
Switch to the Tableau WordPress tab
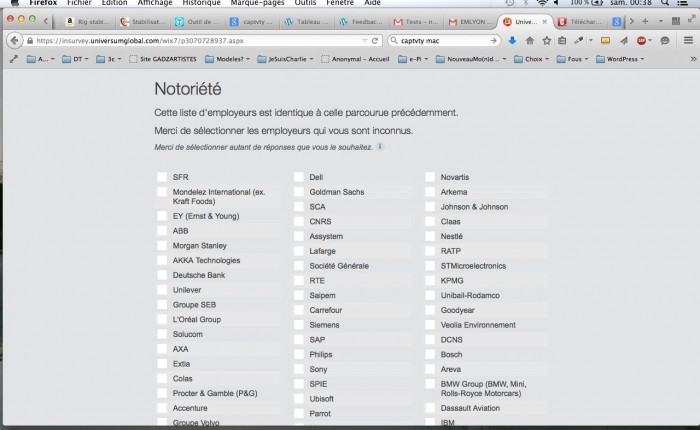coord(307,21)
